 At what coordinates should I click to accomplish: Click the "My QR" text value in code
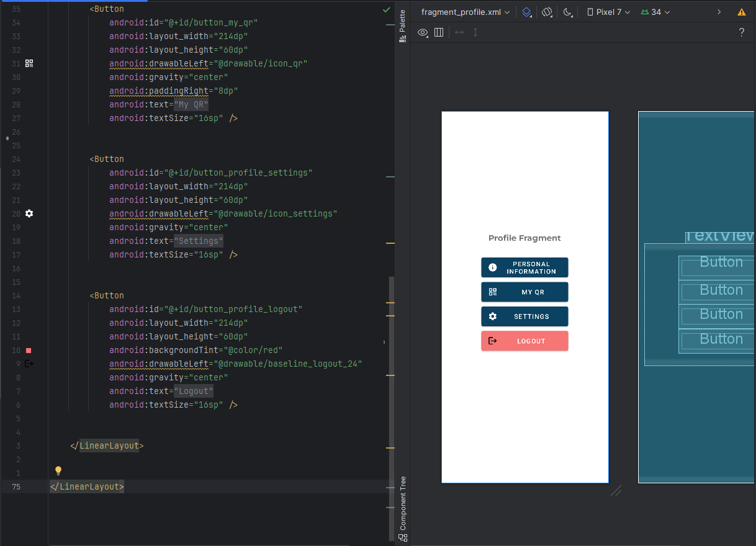pos(191,104)
